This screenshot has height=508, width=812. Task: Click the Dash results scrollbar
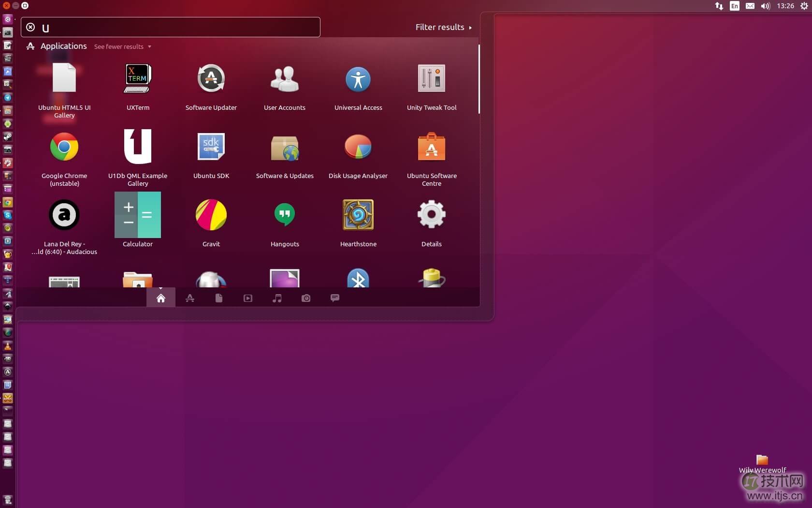click(x=479, y=79)
